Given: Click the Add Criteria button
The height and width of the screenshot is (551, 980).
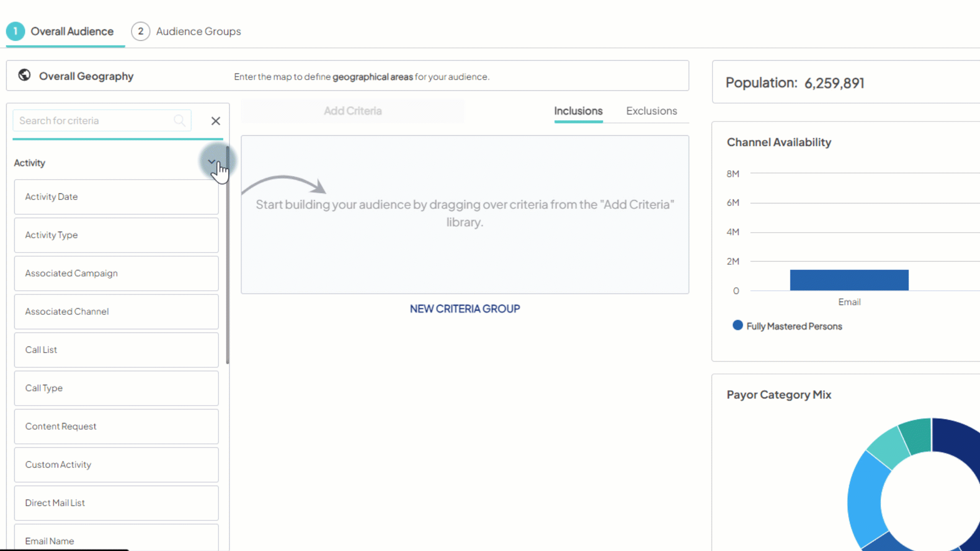Looking at the screenshot, I should pos(352,111).
